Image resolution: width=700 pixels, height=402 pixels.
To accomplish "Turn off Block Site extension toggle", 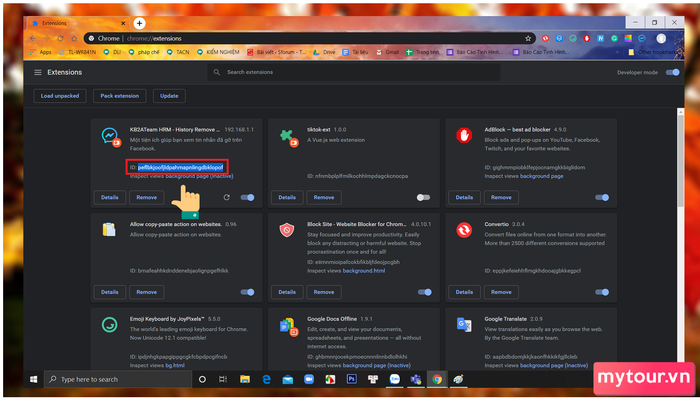I will tap(425, 292).
